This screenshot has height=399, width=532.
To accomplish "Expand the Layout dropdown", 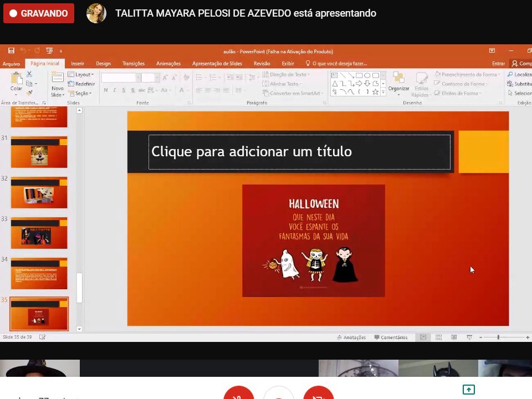I will [81, 74].
